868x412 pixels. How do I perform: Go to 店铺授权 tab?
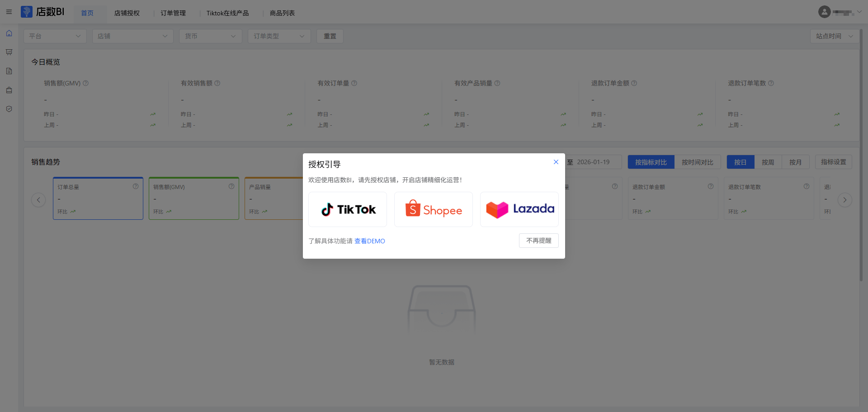coord(127,13)
